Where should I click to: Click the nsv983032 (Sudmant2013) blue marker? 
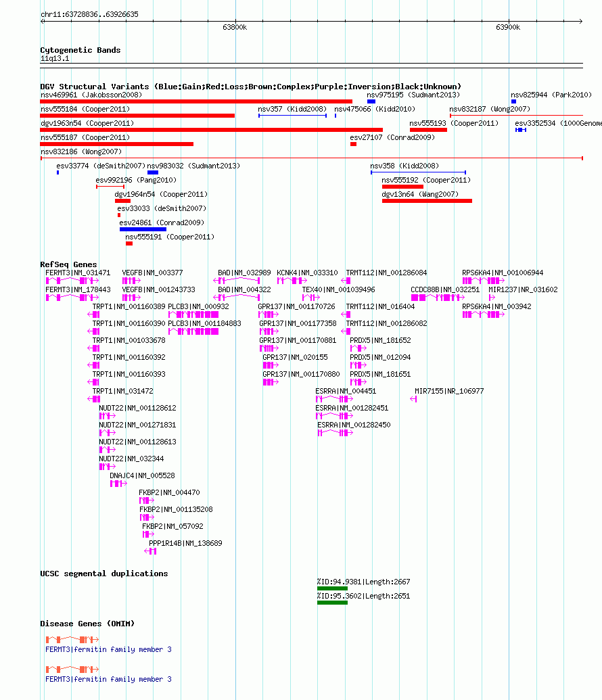pyautogui.click(x=153, y=172)
